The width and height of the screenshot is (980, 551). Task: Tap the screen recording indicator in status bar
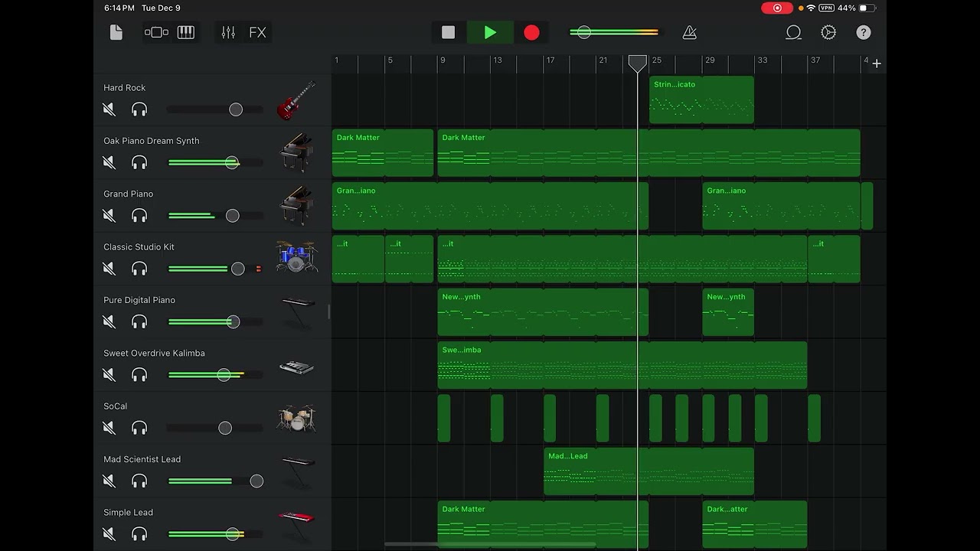[x=777, y=8]
